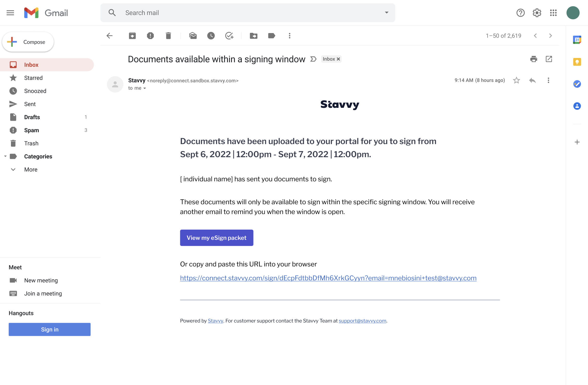Open the connect.stavvy.com signing link
Image resolution: width=588 pixels, height=385 pixels.
pyautogui.click(x=328, y=278)
